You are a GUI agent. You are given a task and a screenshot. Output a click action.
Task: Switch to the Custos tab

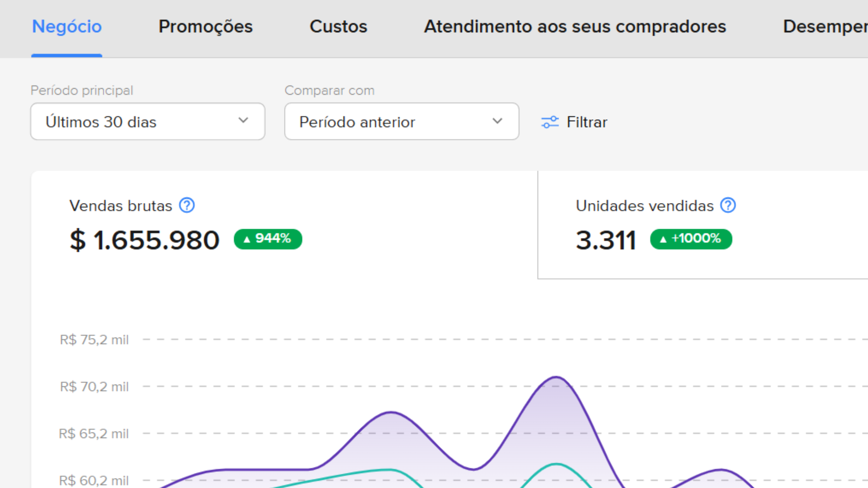click(x=338, y=27)
